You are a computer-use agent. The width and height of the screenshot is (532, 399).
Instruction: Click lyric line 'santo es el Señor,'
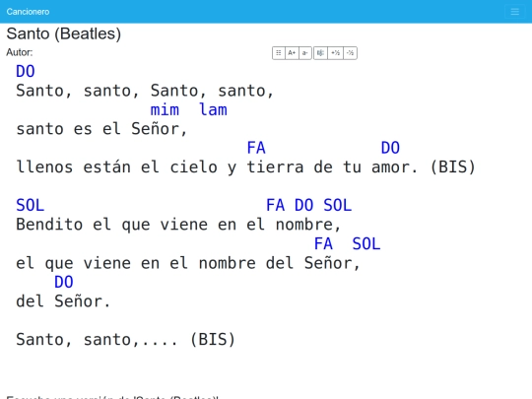point(101,129)
